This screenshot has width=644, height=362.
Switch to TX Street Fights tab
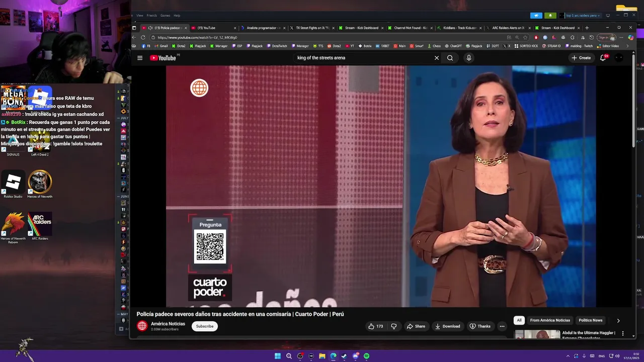tap(312, 28)
